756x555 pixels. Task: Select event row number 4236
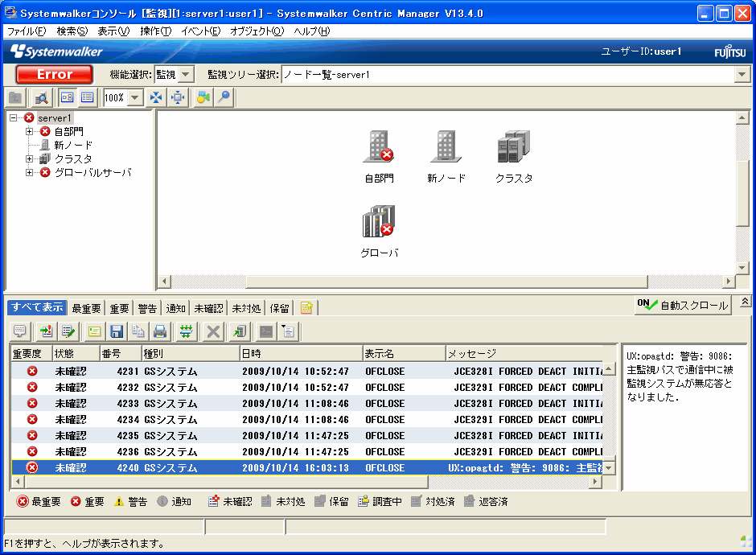306,452
